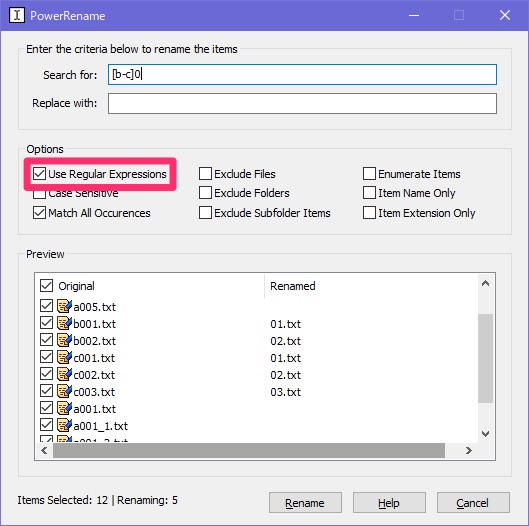Select the c003.txt file name
The height and width of the screenshot is (526, 529).
[x=94, y=392]
